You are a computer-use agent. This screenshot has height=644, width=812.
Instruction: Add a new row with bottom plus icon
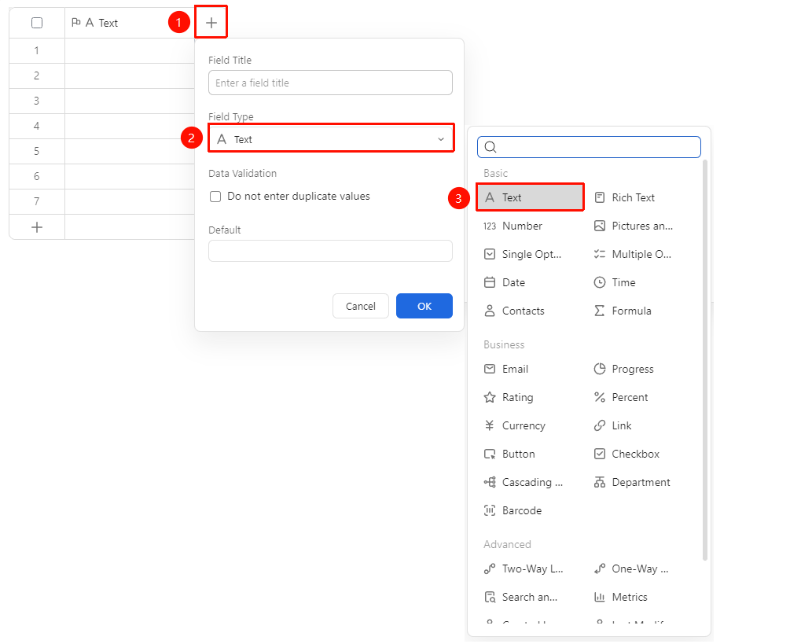pyautogui.click(x=37, y=227)
